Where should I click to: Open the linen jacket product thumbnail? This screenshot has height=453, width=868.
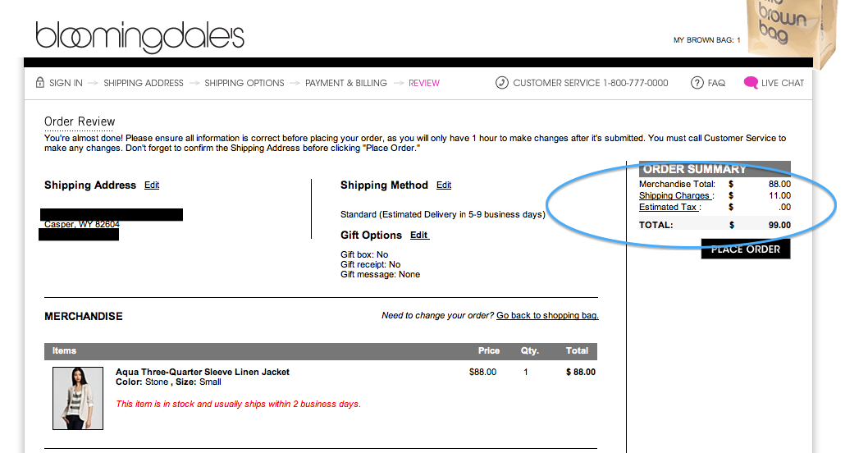point(78,398)
